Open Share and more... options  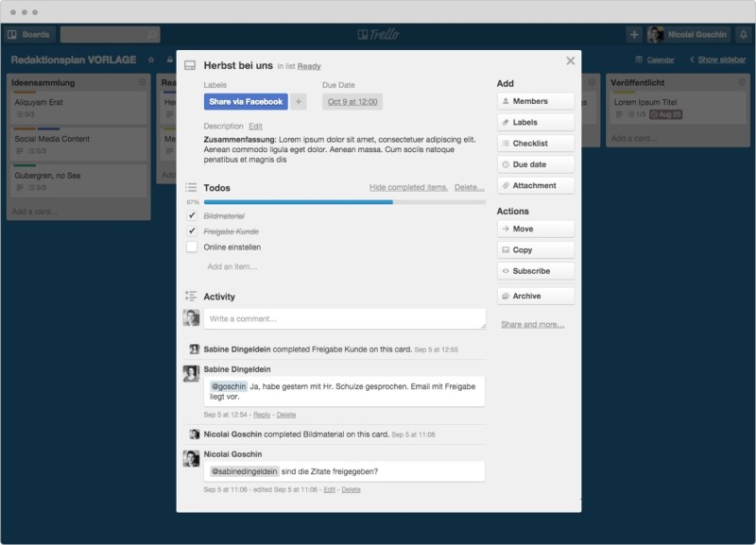click(x=532, y=324)
